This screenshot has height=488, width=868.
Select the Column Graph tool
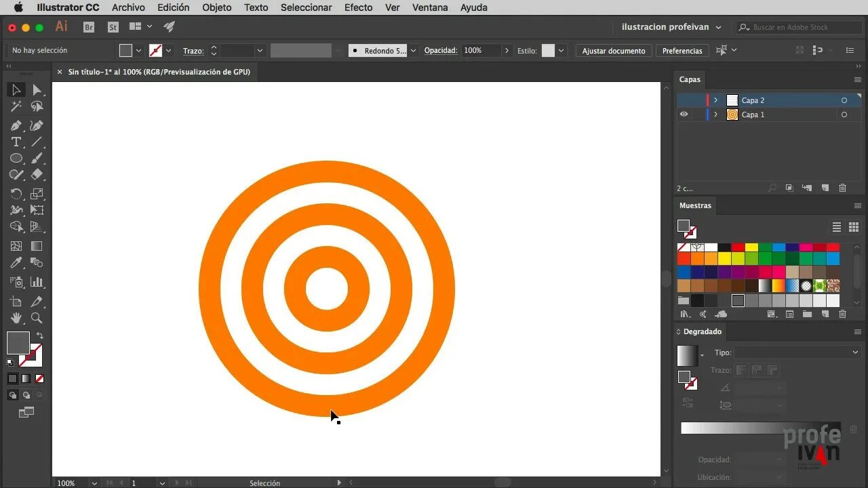point(37,282)
